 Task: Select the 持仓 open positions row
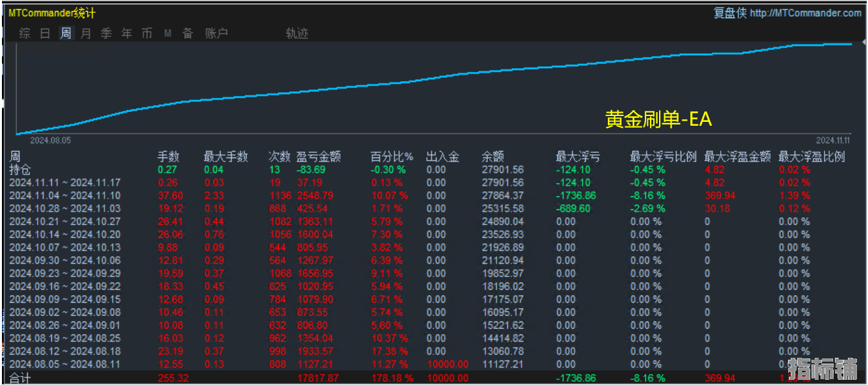pos(19,170)
